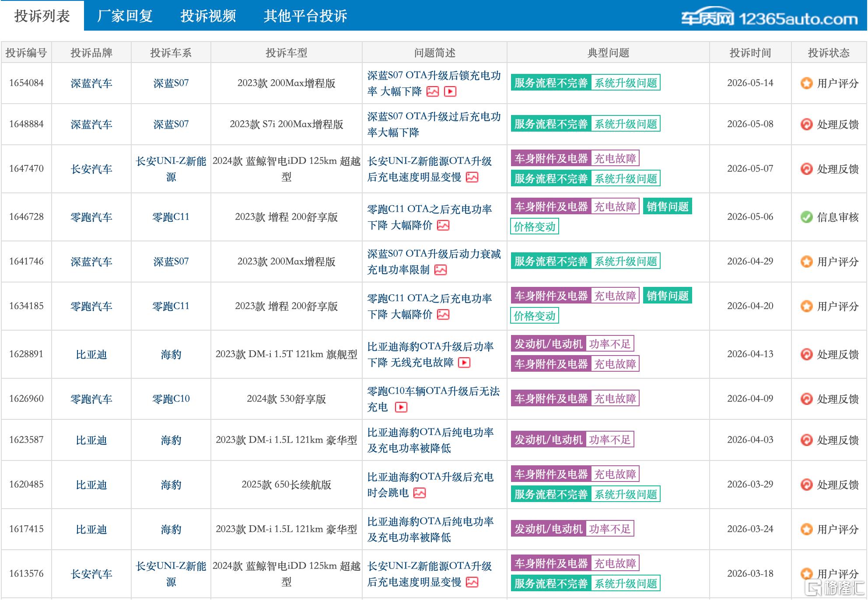Click 处理反馈 status icon for complaint 1628891

click(x=806, y=354)
